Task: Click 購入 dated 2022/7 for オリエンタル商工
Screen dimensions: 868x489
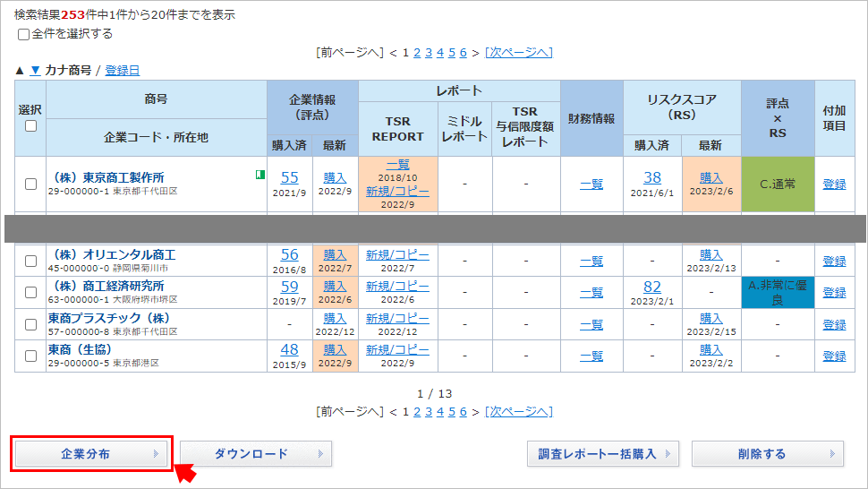Action: [x=335, y=254]
